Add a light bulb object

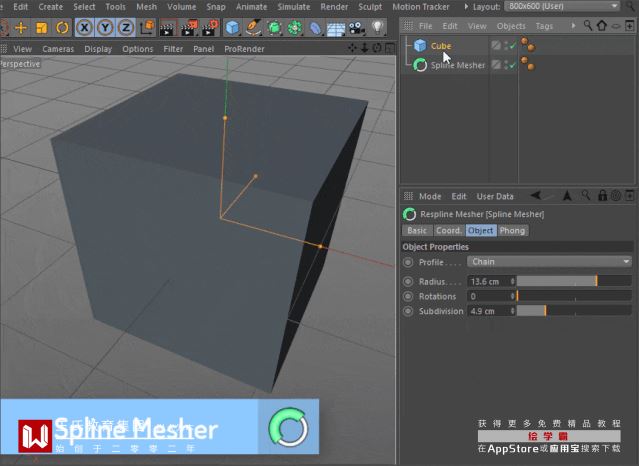pos(378,27)
